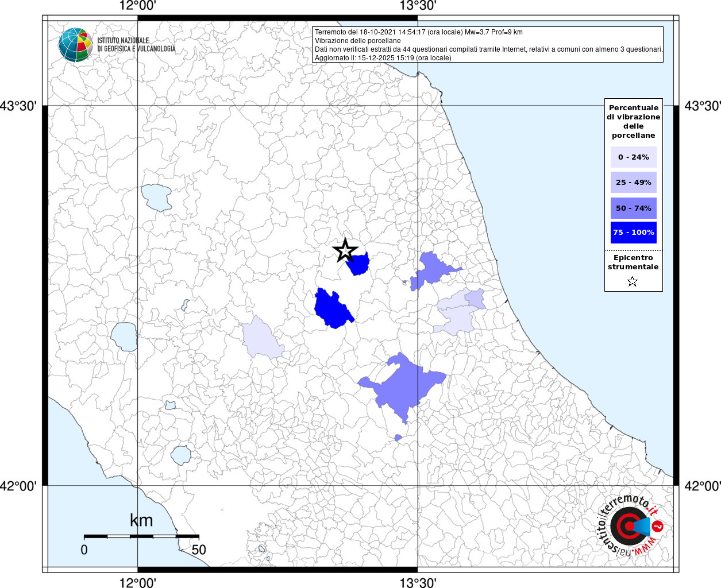This screenshot has width=721, height=588.
Task: Click the 'Dati non verificati estratti' line
Action: pos(489,49)
